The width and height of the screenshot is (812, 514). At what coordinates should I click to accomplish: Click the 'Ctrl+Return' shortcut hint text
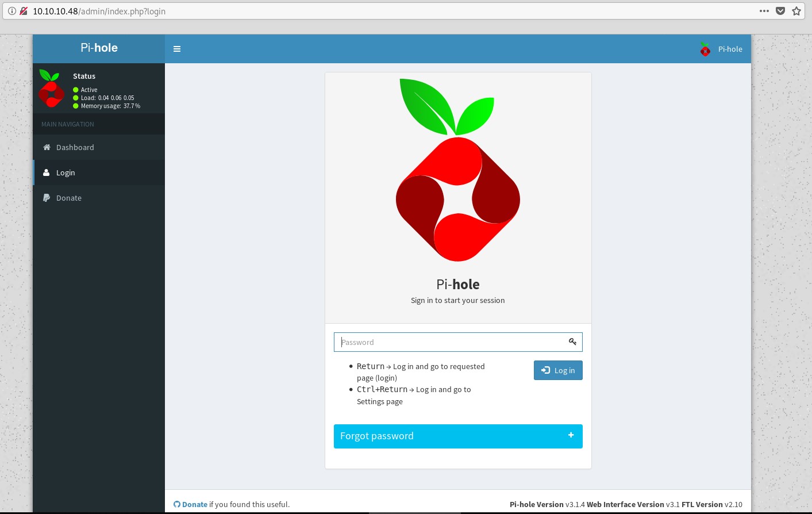[382, 389]
